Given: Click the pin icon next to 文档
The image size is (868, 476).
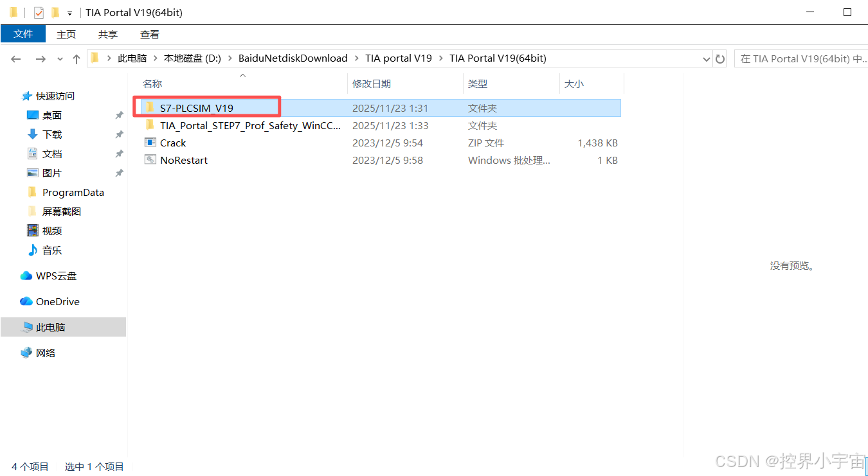Looking at the screenshot, I should click(119, 154).
